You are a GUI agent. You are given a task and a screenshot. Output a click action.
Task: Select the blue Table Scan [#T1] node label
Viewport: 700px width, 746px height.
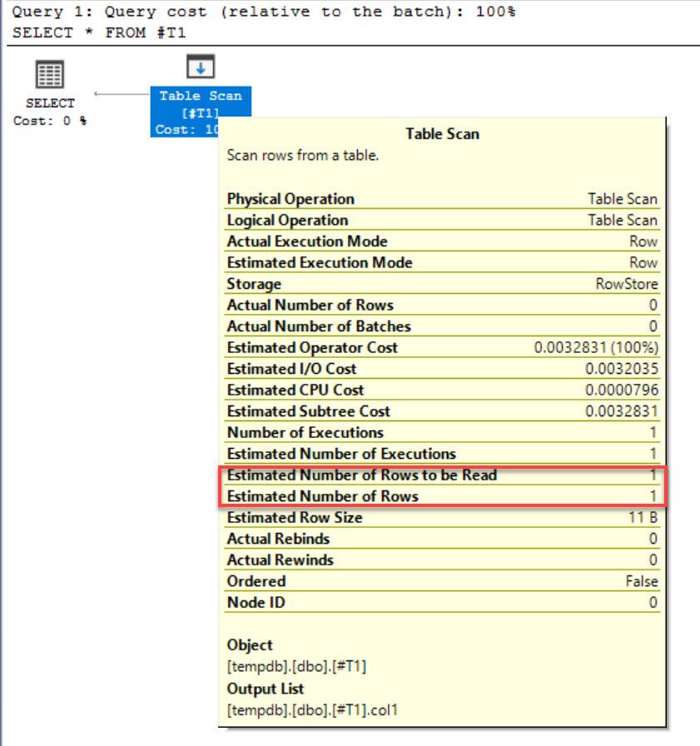[x=201, y=112]
